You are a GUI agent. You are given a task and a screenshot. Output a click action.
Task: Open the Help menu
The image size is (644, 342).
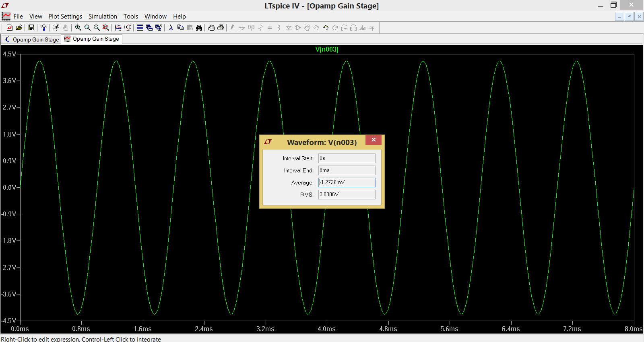pyautogui.click(x=179, y=17)
